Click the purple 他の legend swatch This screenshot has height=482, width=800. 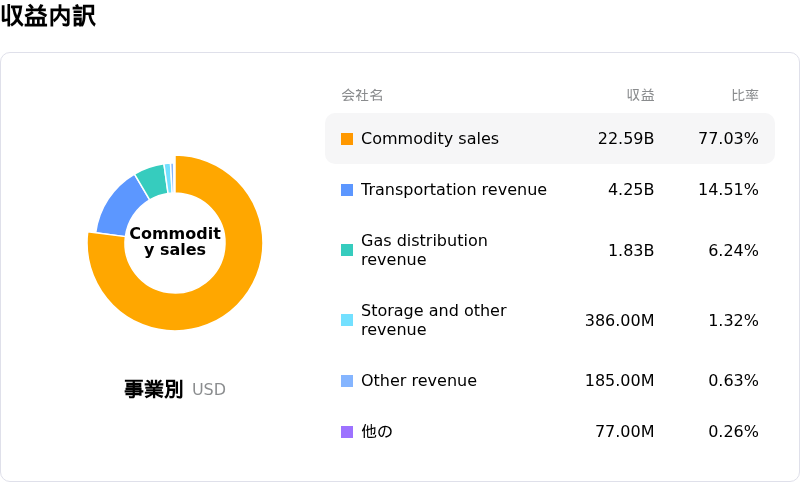click(x=347, y=432)
